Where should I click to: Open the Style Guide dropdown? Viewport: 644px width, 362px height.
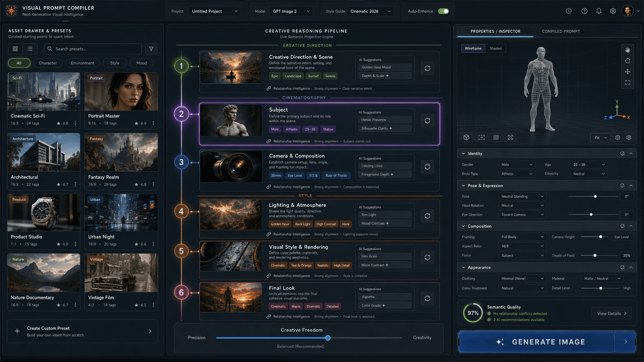click(370, 11)
